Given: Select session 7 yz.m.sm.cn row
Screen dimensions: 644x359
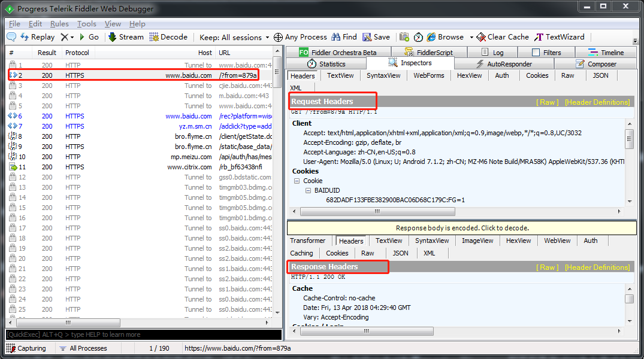Looking at the screenshot, I should [x=140, y=126].
